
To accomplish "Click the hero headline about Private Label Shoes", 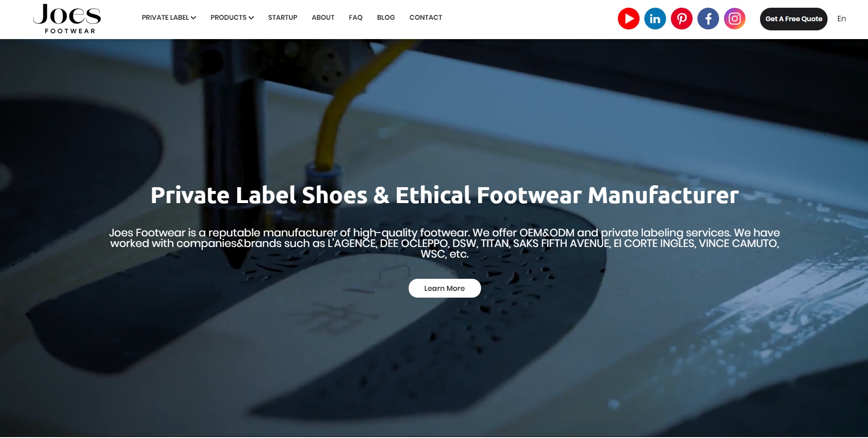I will click(444, 195).
